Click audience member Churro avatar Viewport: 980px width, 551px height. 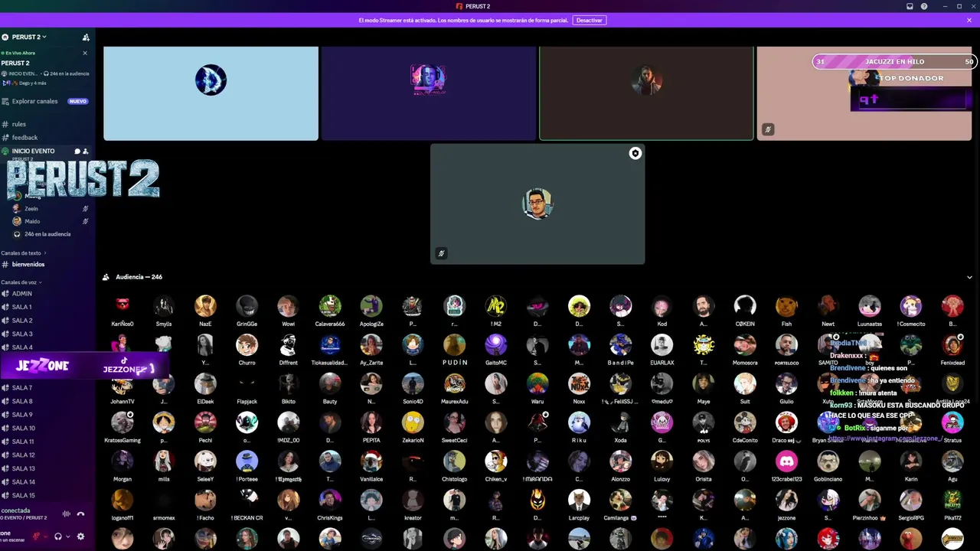click(x=247, y=345)
